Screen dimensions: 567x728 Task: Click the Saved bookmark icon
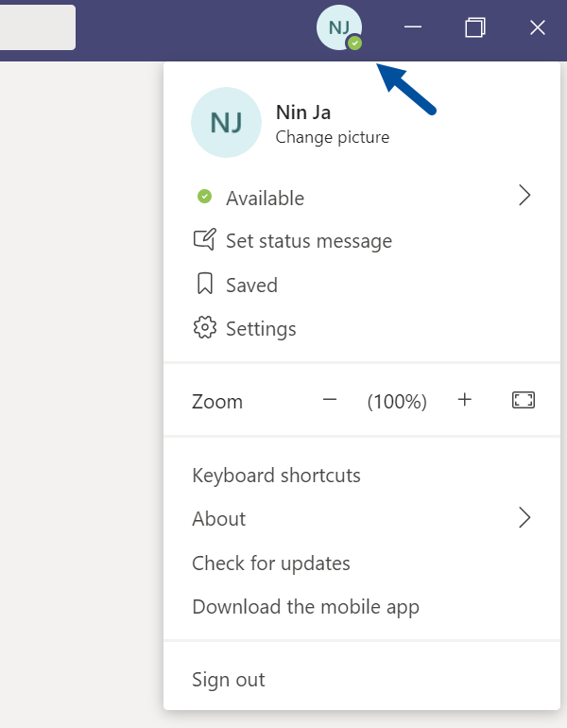pyautogui.click(x=205, y=284)
